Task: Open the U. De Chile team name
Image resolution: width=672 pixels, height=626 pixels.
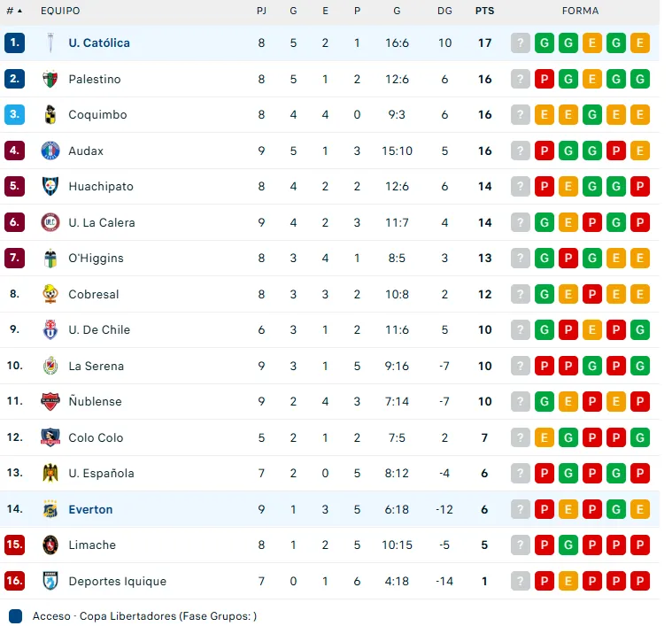Action: coord(99,329)
